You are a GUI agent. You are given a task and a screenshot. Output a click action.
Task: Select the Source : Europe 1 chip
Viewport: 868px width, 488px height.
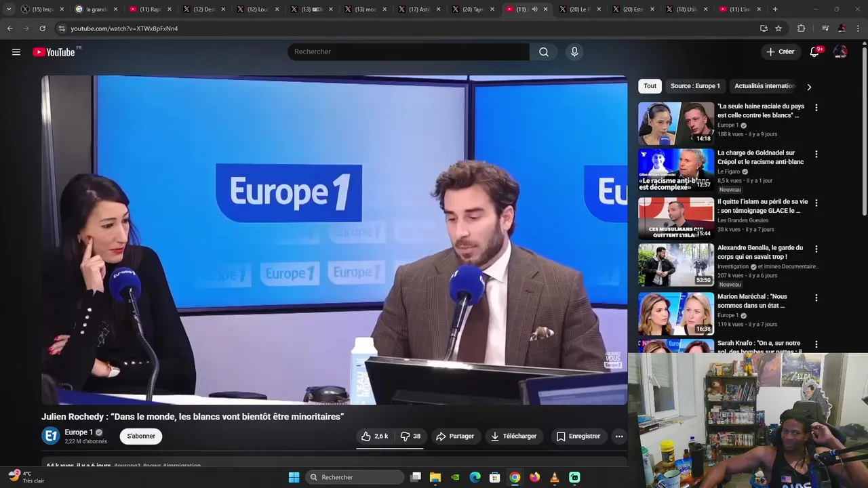[695, 86]
